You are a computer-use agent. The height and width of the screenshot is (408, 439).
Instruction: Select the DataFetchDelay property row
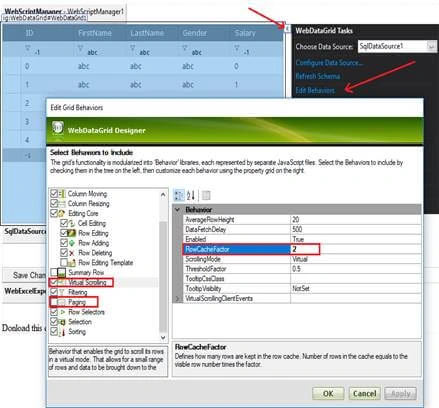[x=302, y=230]
